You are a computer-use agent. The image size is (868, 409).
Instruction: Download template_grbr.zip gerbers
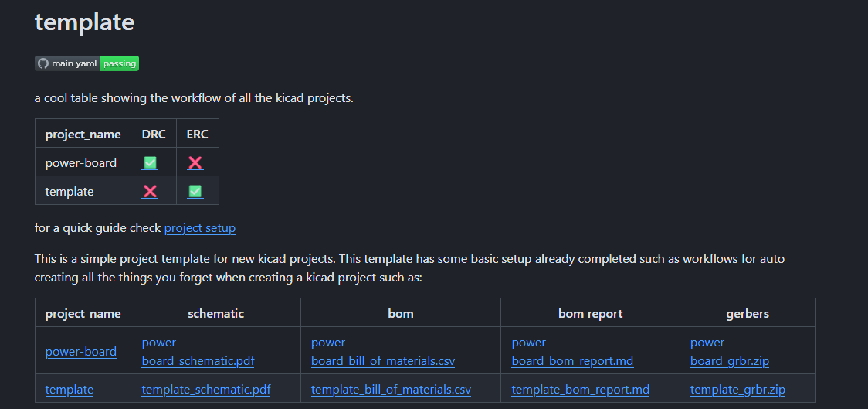coord(737,390)
